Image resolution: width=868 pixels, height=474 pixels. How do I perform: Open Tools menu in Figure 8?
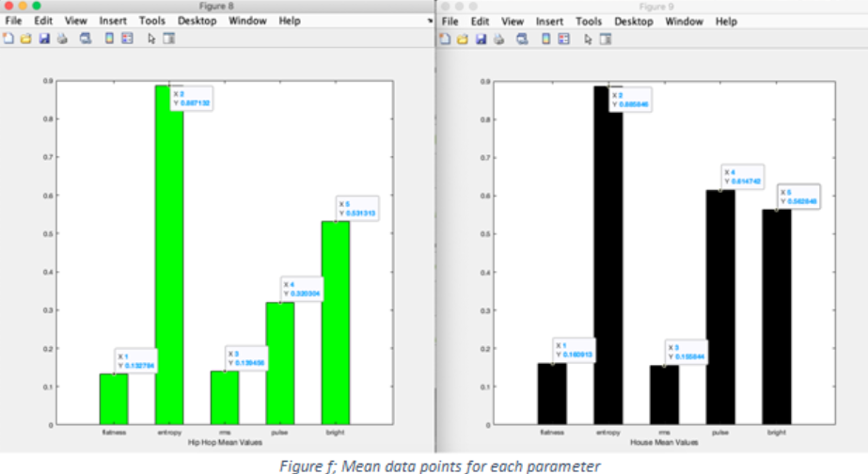click(x=152, y=21)
